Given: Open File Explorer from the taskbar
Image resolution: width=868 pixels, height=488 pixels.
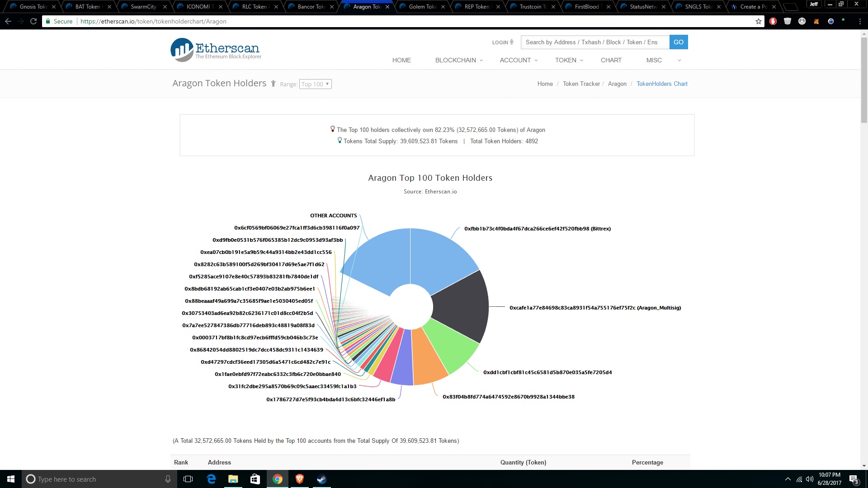Looking at the screenshot, I should (233, 479).
